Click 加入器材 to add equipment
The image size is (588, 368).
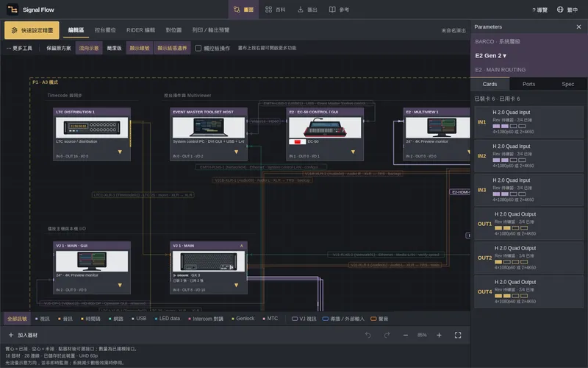(23, 335)
